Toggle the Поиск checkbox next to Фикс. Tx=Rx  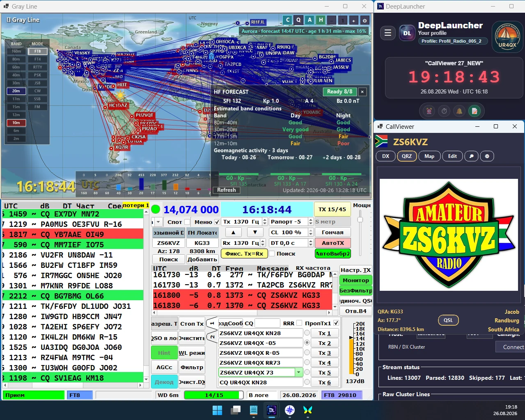[x=272, y=253]
